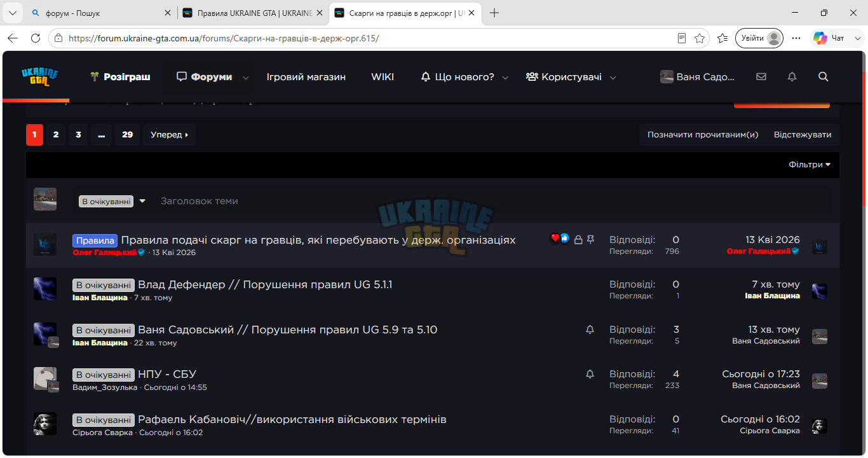Go to last page 29
This screenshot has width=868, height=458.
(x=128, y=135)
